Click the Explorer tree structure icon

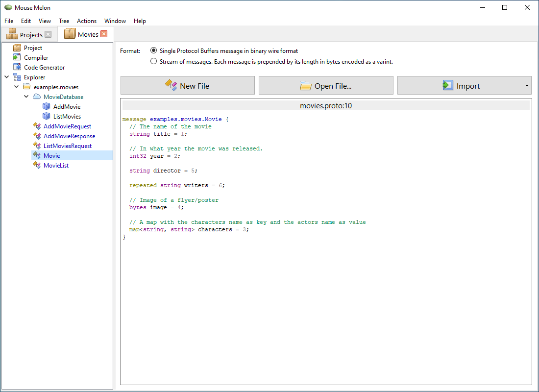pyautogui.click(x=17, y=77)
